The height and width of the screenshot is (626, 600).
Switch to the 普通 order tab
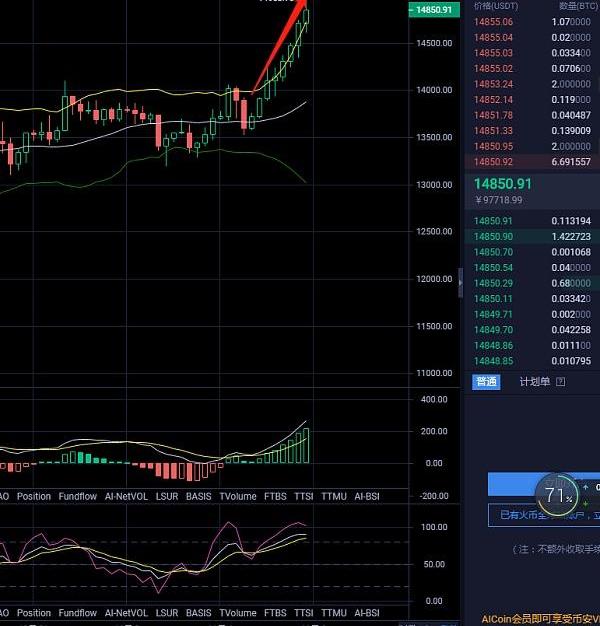[x=485, y=381]
